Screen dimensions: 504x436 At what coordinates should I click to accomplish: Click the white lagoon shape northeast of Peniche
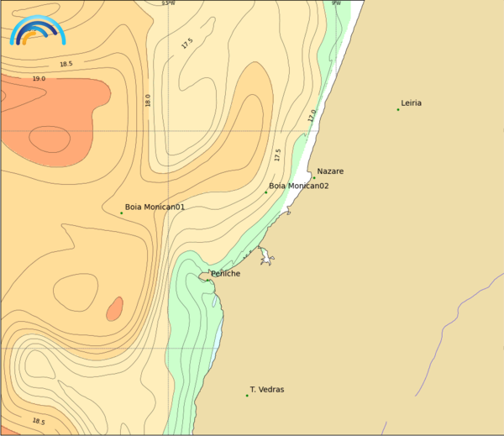(265, 256)
